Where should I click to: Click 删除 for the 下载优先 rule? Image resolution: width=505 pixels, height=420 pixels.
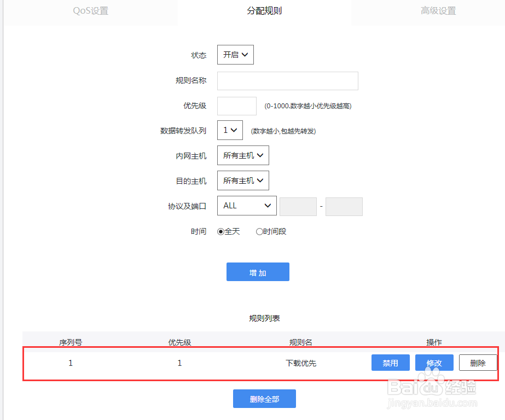click(478, 363)
